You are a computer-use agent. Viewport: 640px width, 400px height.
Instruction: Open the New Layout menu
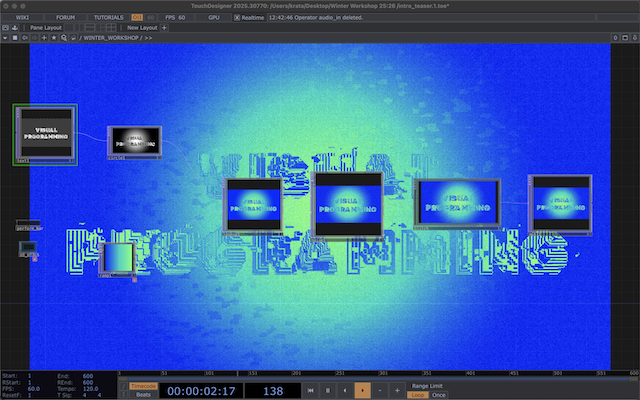(140, 28)
